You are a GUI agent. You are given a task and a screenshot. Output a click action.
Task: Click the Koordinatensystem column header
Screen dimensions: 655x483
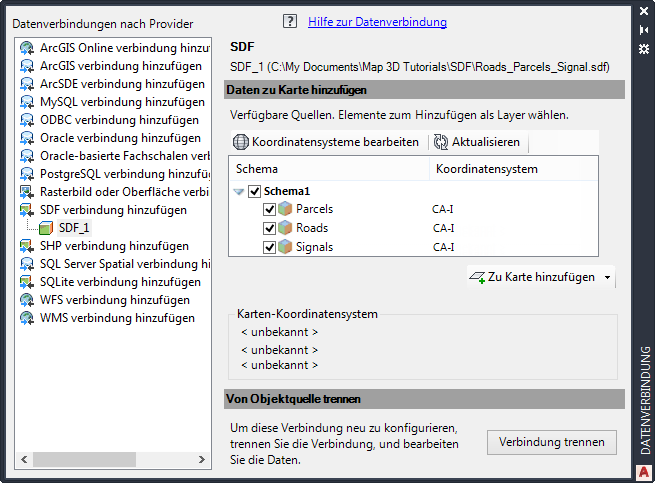514,169
